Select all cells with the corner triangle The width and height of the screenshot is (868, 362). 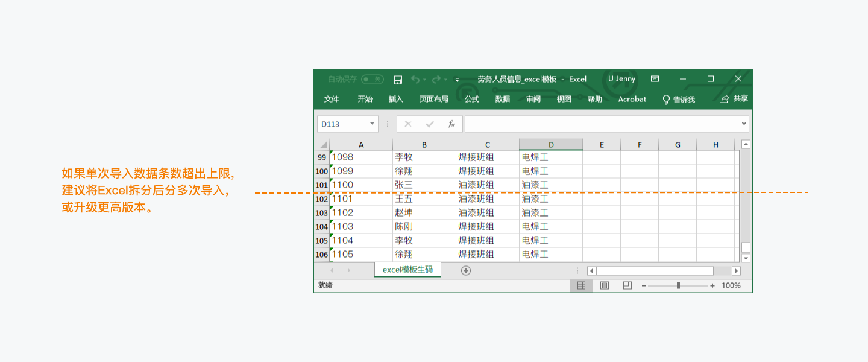(x=322, y=145)
